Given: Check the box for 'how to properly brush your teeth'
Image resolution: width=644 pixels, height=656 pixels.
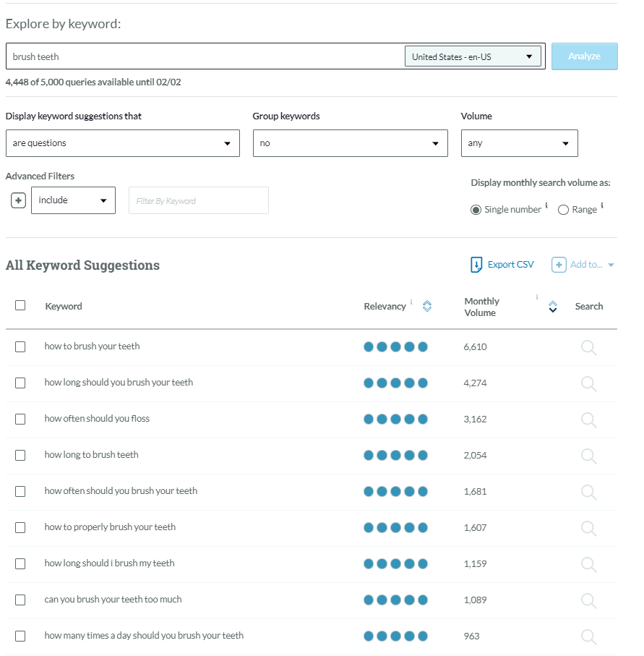Looking at the screenshot, I should [x=20, y=527].
